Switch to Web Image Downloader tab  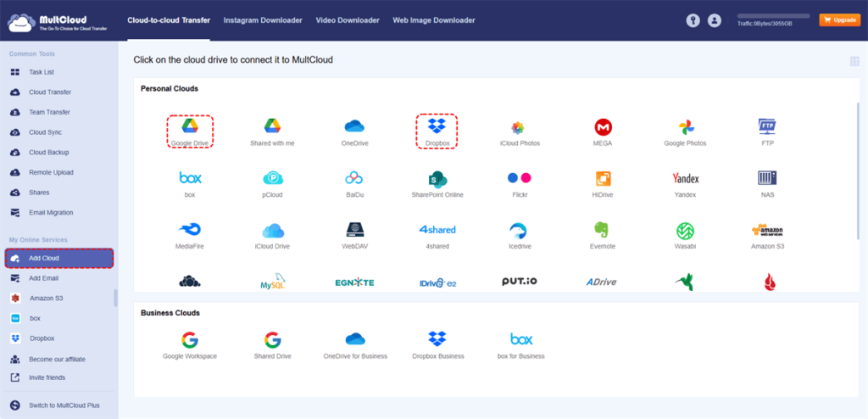(x=434, y=20)
